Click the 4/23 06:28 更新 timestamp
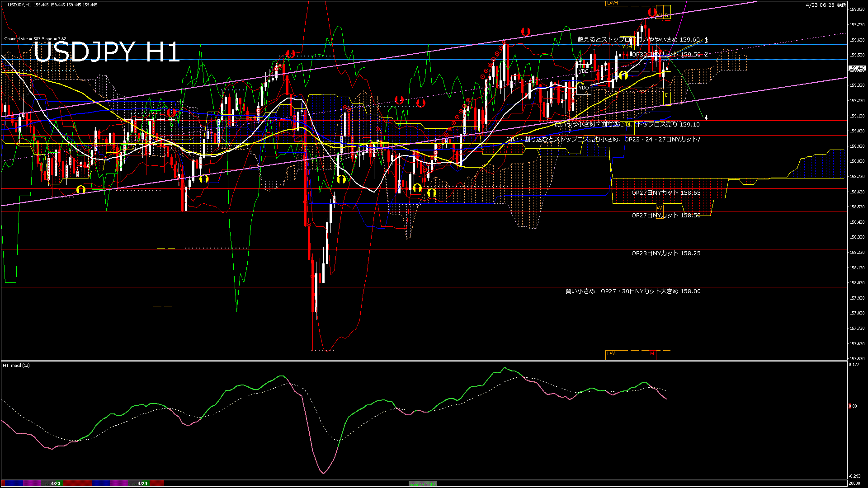Image resolution: width=868 pixels, height=488 pixels. tap(826, 5)
